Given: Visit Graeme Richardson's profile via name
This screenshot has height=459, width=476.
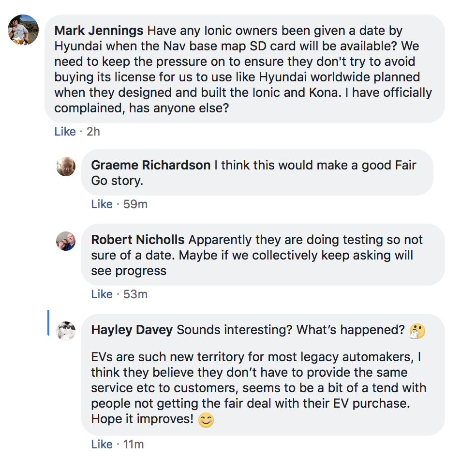Looking at the screenshot, I should [150, 166].
